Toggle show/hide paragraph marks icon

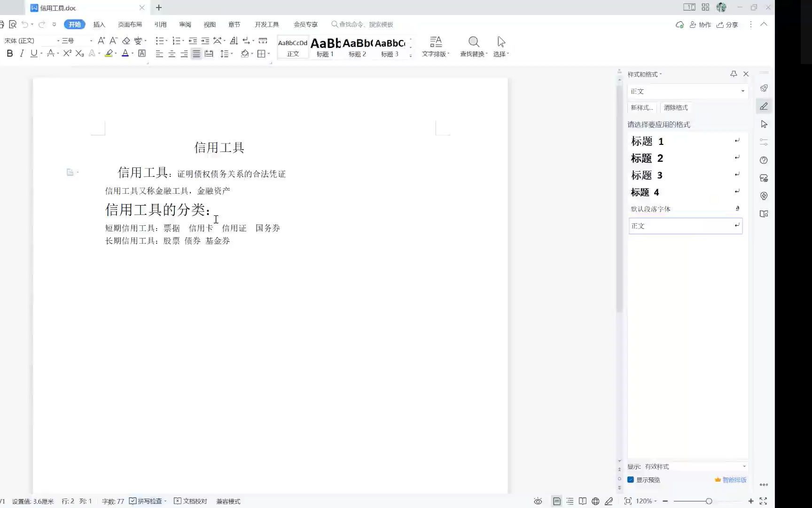point(246,40)
